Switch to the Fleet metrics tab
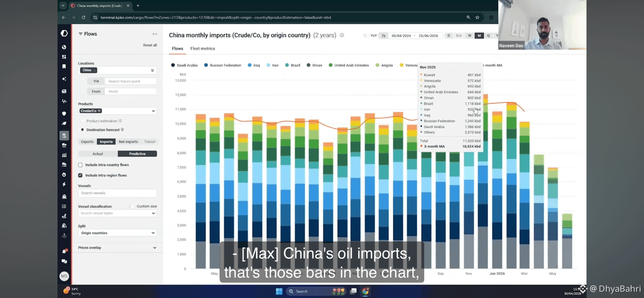Screen dimensions: 644x298 [x=203, y=49]
